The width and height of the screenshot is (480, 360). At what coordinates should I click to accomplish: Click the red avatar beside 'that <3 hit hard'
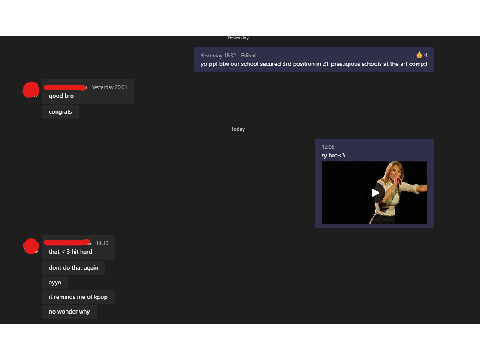(31, 246)
